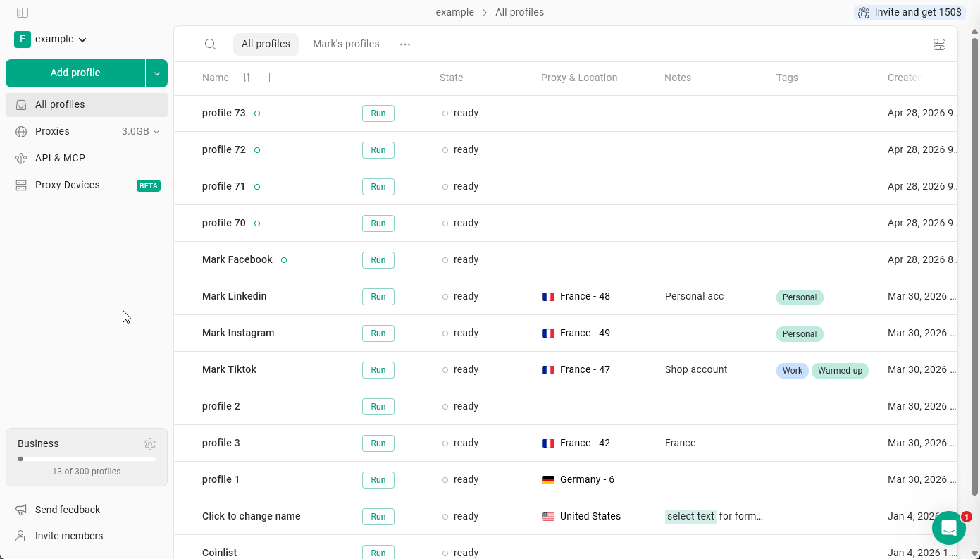Screen dimensions: 980x559
Task: Click the API & MCP icon
Action: (x=21, y=159)
